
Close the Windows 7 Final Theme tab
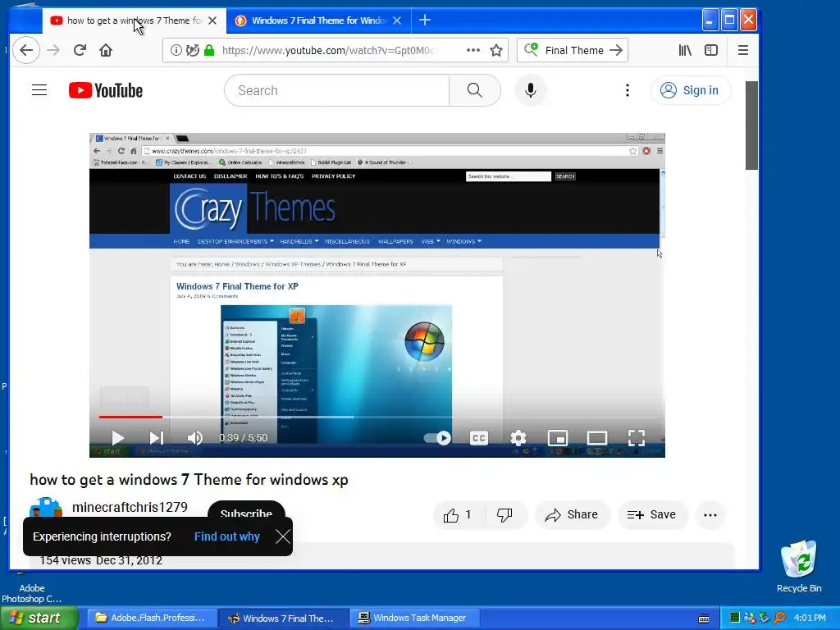click(397, 21)
